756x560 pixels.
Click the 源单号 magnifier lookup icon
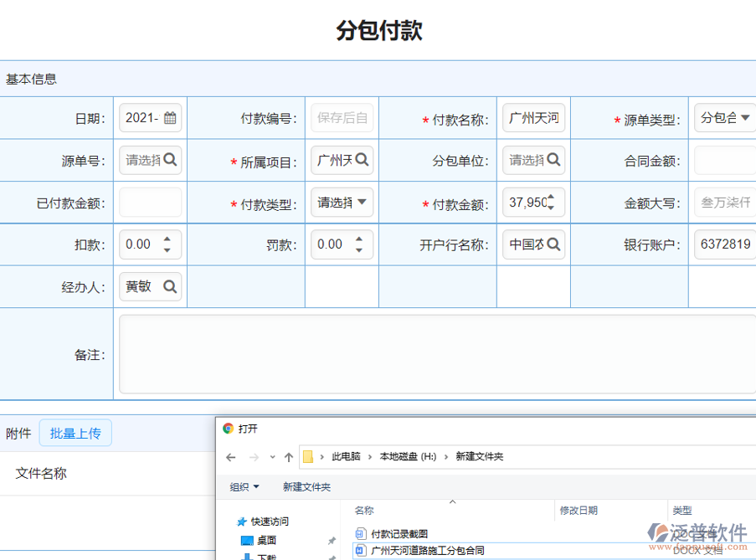(170, 160)
